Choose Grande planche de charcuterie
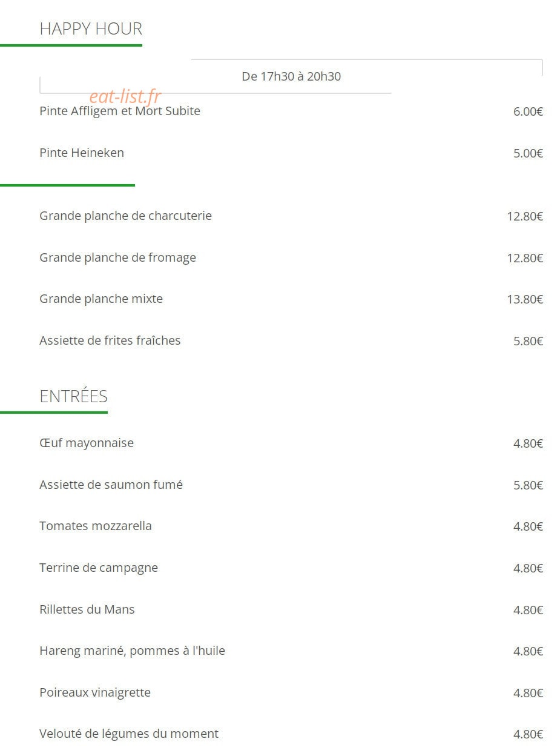The height and width of the screenshot is (756, 560). coord(125,216)
